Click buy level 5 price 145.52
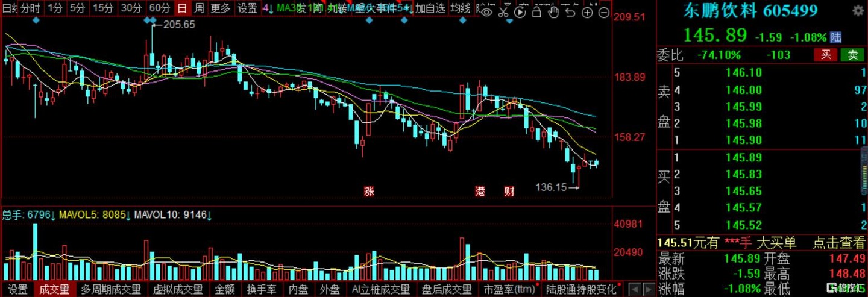Viewport: 868px width, 297px height. click(744, 225)
